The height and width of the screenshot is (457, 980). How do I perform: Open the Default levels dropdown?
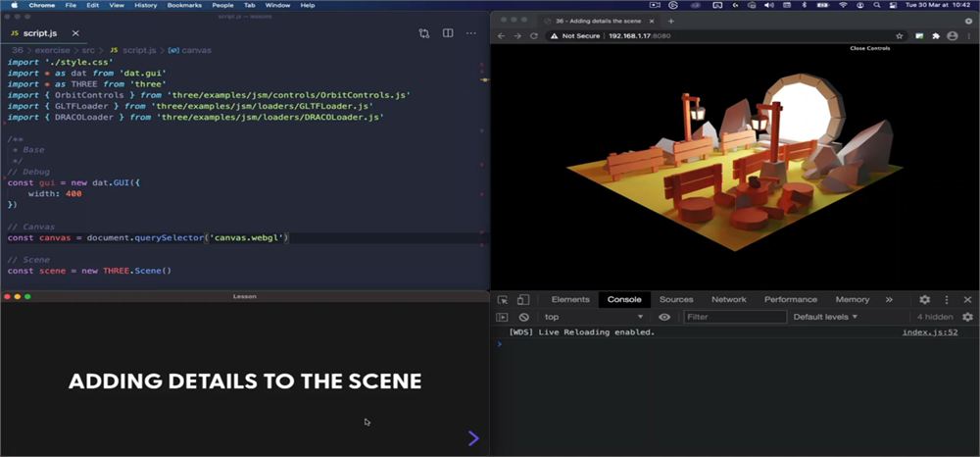click(825, 317)
